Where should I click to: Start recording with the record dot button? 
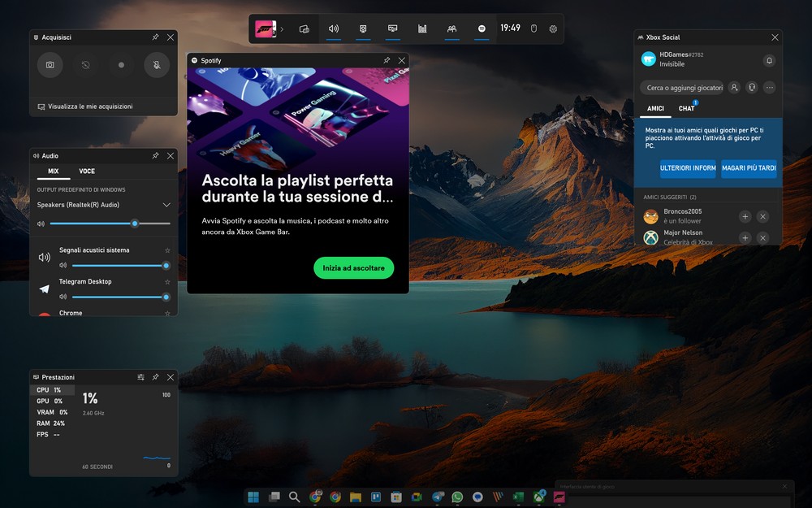121,64
